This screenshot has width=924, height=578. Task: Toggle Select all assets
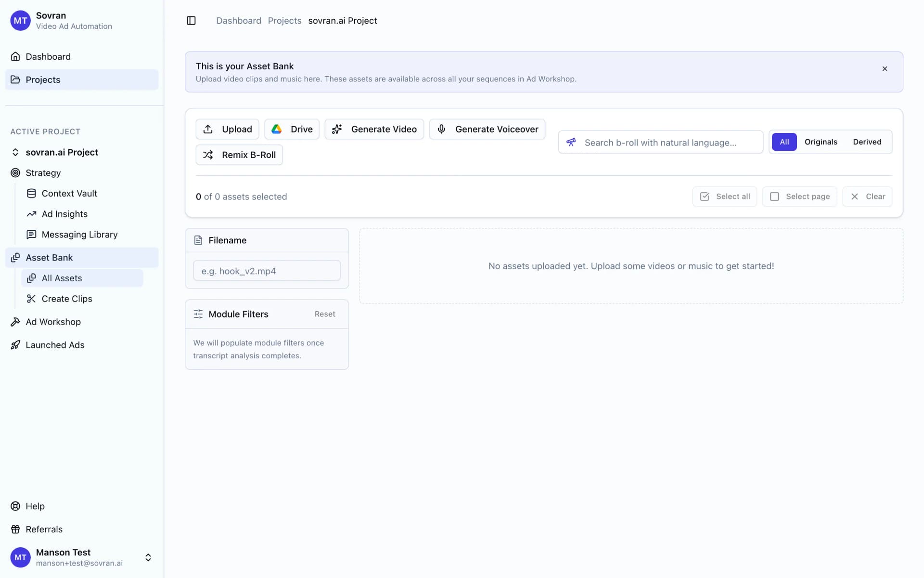click(725, 197)
